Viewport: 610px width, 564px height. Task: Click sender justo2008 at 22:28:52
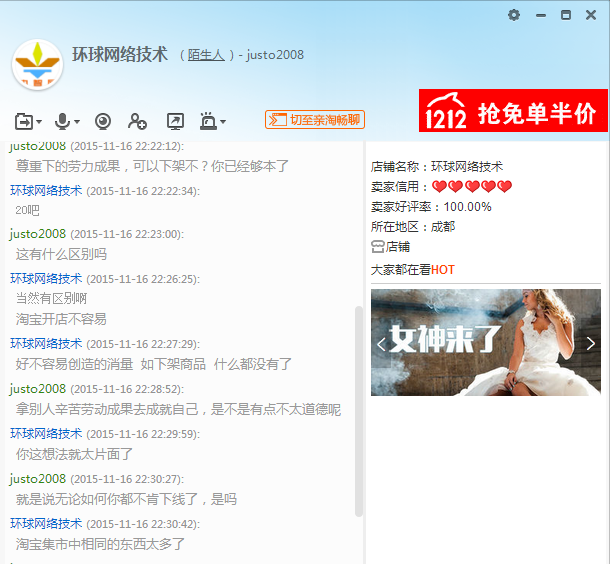(x=38, y=389)
